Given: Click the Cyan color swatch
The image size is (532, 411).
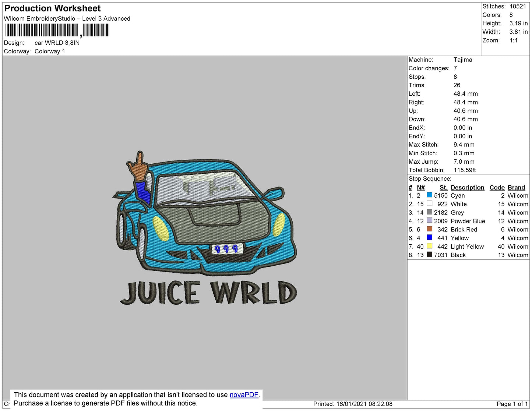Looking at the screenshot, I should (429, 195).
